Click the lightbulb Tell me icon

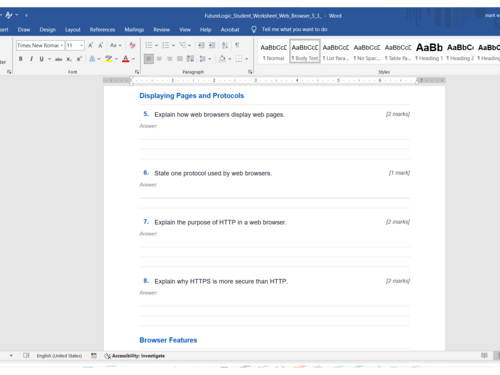tap(254, 29)
